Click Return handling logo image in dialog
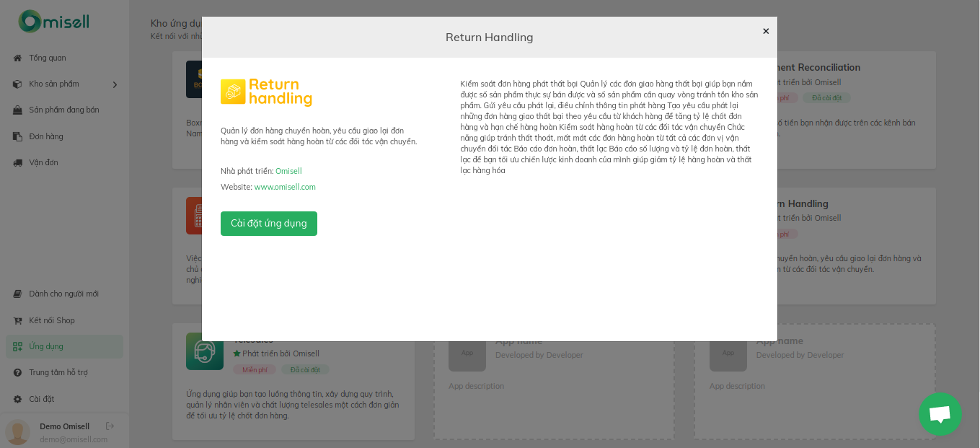The image size is (980, 448). 267,92
